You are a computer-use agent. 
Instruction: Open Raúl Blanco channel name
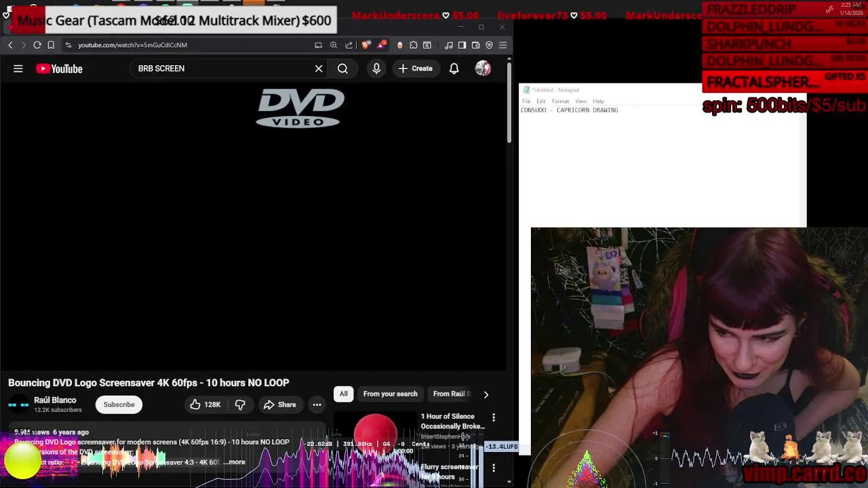click(x=55, y=400)
